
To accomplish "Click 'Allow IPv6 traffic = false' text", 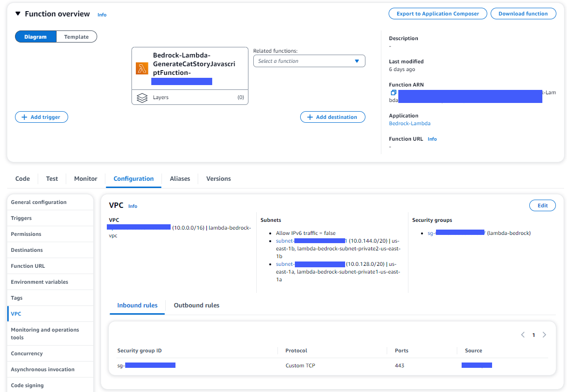I will (305, 233).
